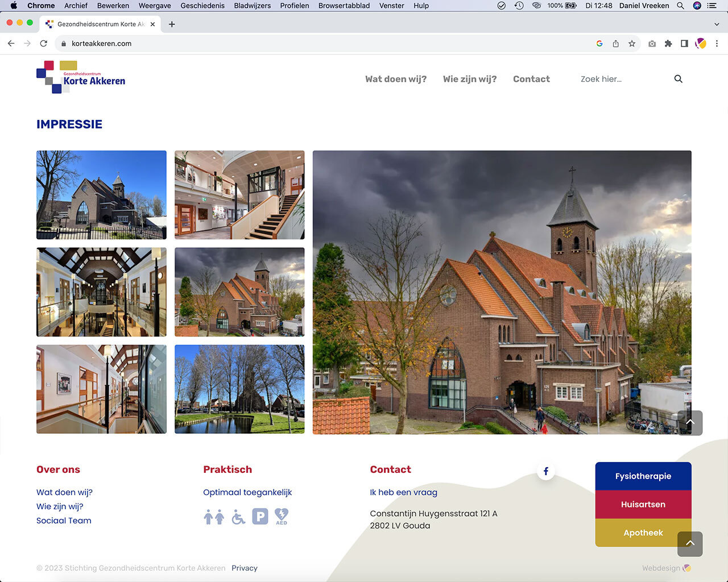
Task: Open footer link 'Wie zijn wij?'
Action: coord(60,506)
